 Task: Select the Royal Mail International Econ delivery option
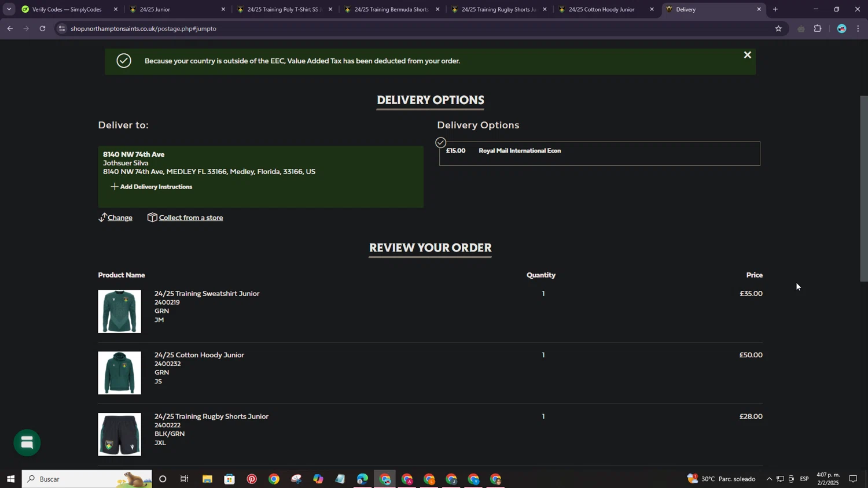pyautogui.click(x=599, y=153)
